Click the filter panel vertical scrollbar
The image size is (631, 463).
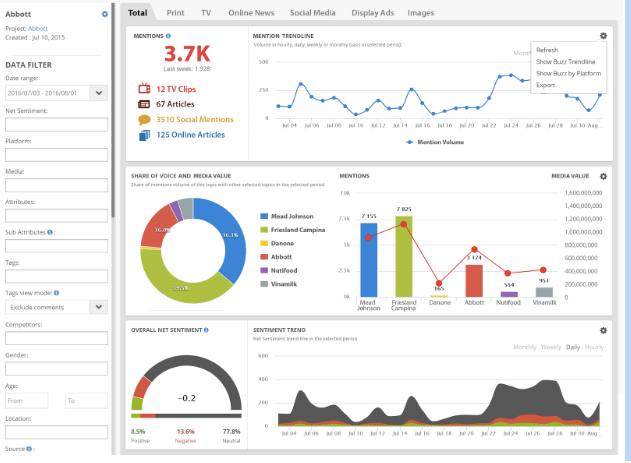[113, 111]
